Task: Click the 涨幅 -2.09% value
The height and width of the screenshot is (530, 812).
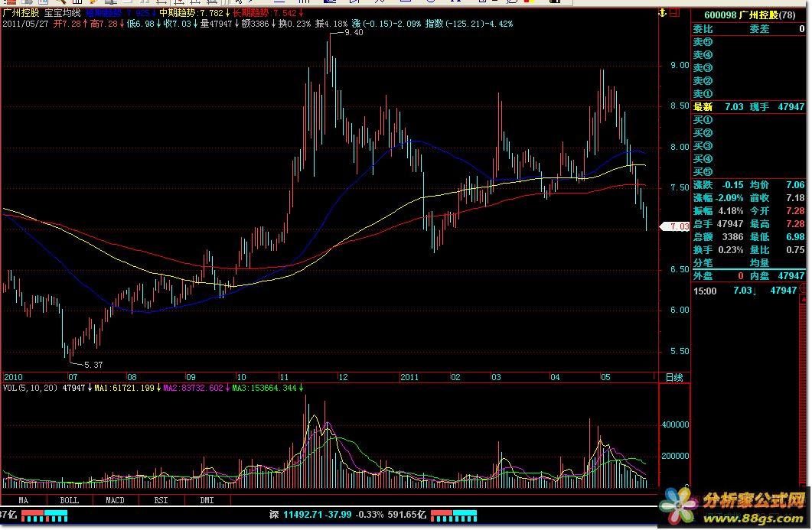Action: 729,198
